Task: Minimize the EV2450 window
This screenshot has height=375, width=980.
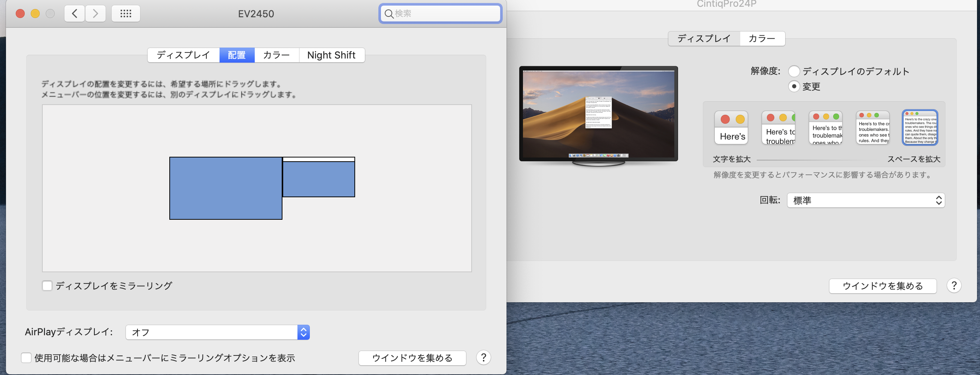Action: click(x=35, y=14)
